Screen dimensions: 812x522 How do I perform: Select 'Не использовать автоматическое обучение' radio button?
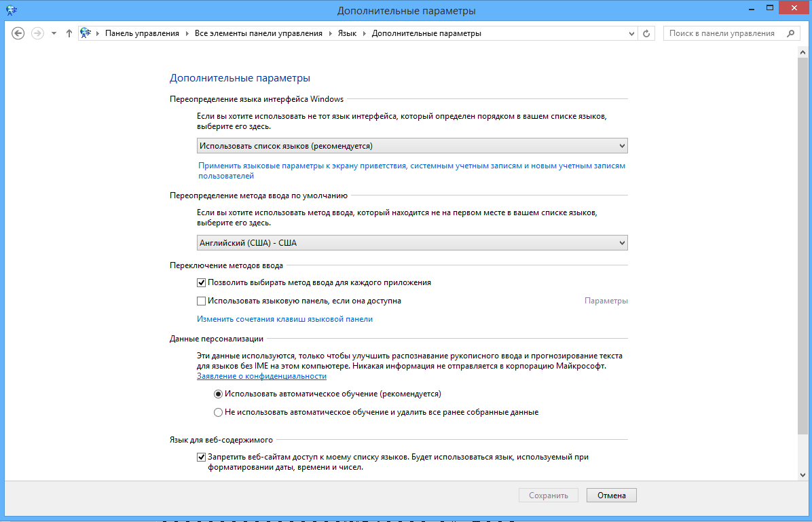click(x=218, y=413)
